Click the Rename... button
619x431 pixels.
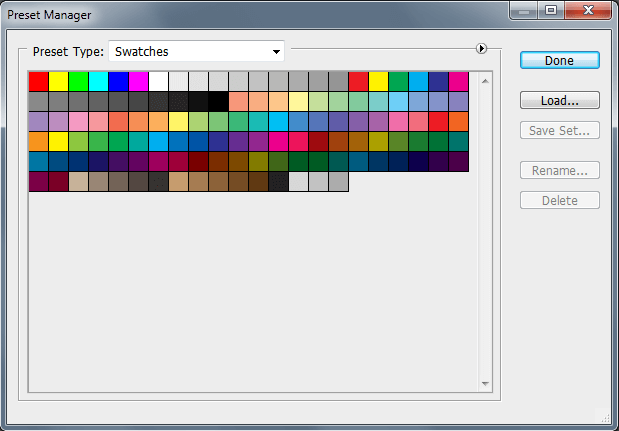point(559,170)
